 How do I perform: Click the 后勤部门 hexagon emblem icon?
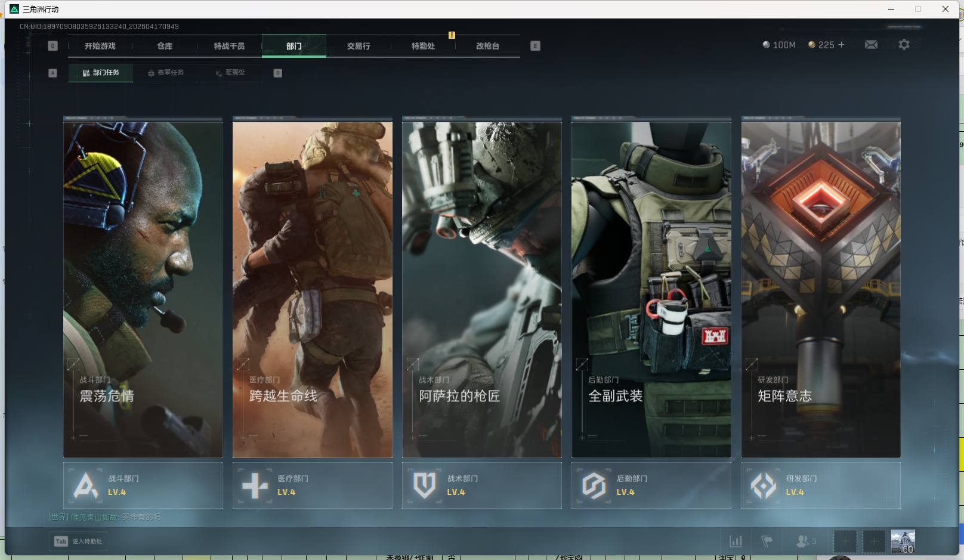[594, 485]
